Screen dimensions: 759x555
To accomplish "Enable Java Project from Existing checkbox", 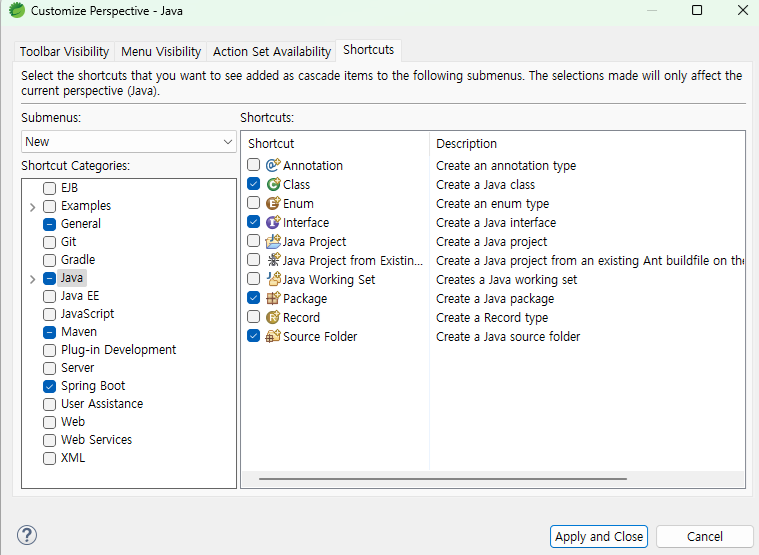I will (x=254, y=259).
